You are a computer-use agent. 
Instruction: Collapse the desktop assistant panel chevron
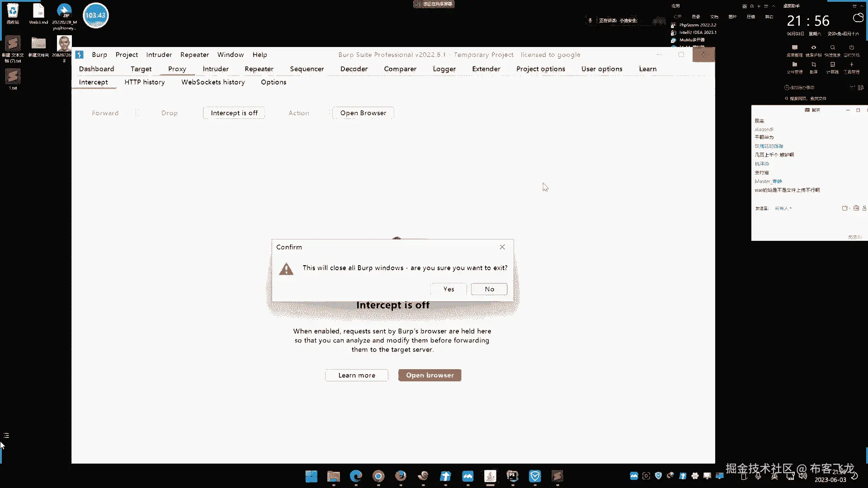point(863,6)
